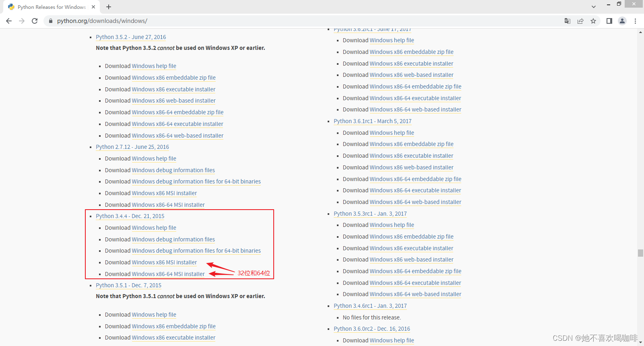Image resolution: width=644 pixels, height=346 pixels.
Task: Translate this page icon
Action: (x=568, y=21)
